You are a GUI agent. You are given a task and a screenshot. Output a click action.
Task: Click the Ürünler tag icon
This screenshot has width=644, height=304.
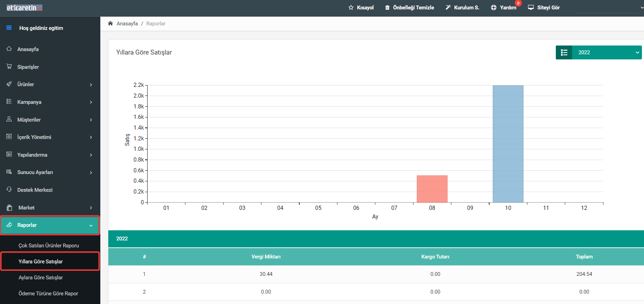(9, 84)
